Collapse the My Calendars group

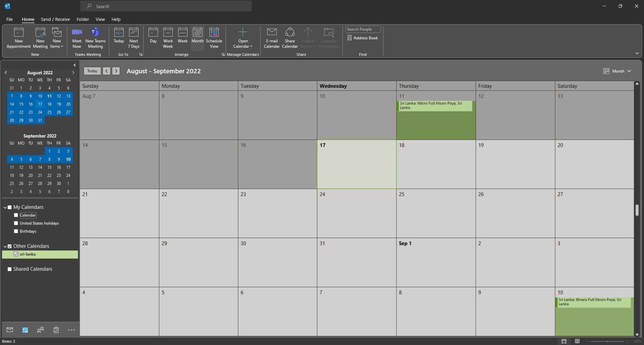(5, 207)
